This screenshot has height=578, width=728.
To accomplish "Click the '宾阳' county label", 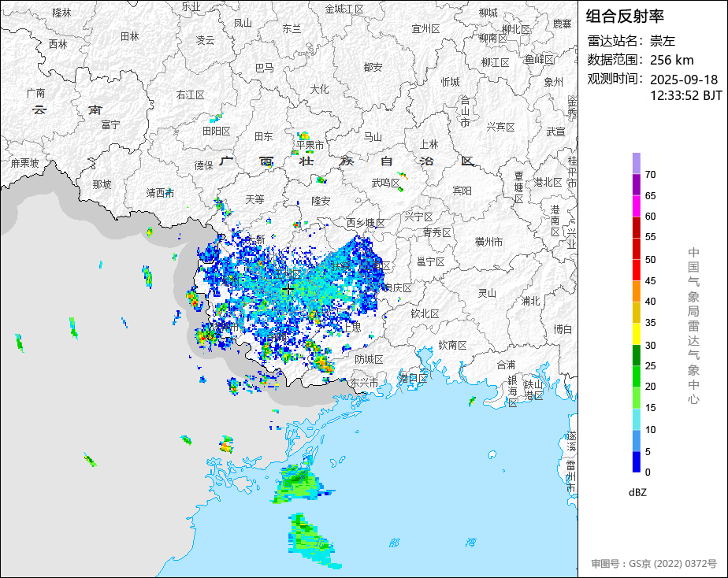I will [462, 191].
